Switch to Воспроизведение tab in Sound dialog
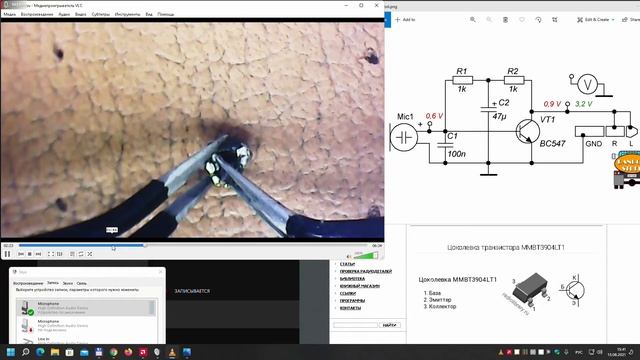This screenshot has width=640, height=360. tap(28, 283)
